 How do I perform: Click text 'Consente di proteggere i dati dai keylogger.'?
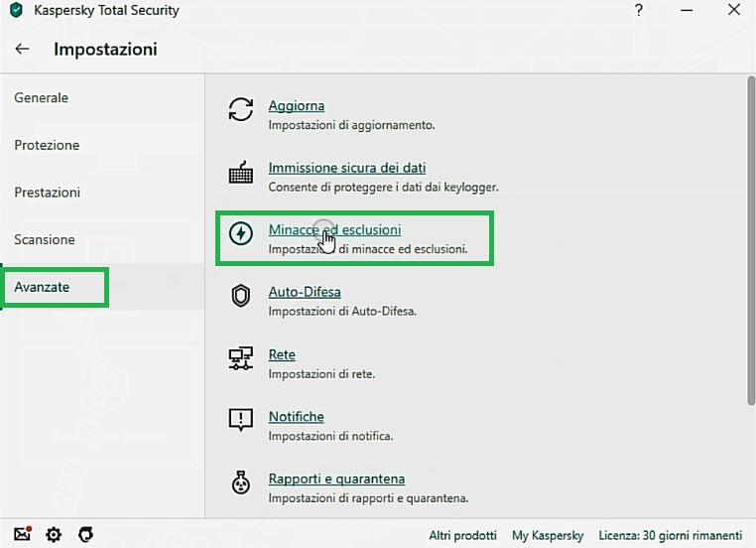383,188
